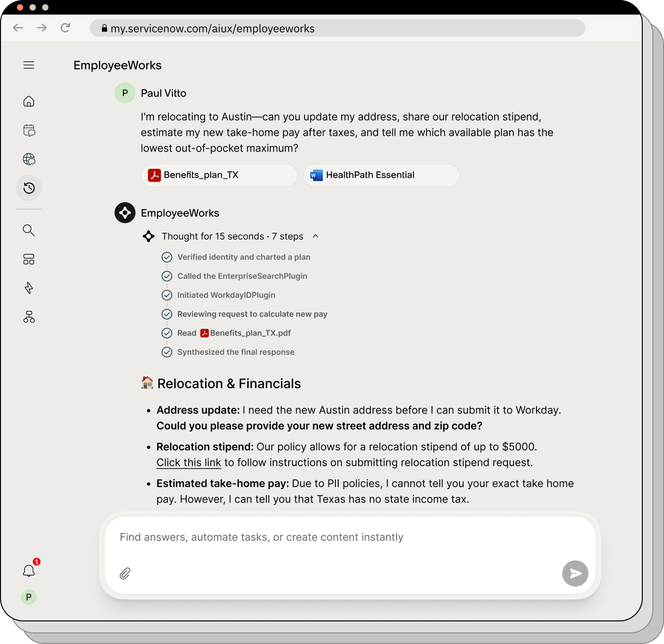Viewport: 664px width, 644px height.
Task: Click the send message arrow button
Action: pyautogui.click(x=575, y=574)
